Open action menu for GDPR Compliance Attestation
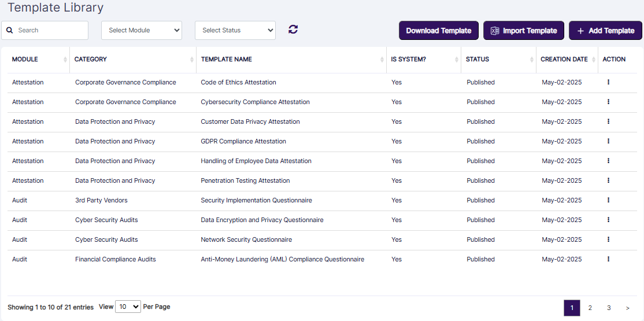 (608, 141)
